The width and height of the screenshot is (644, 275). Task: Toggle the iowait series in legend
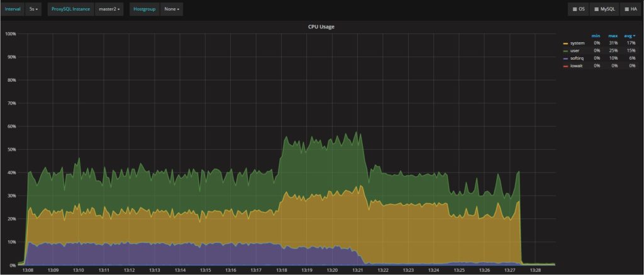(577, 66)
